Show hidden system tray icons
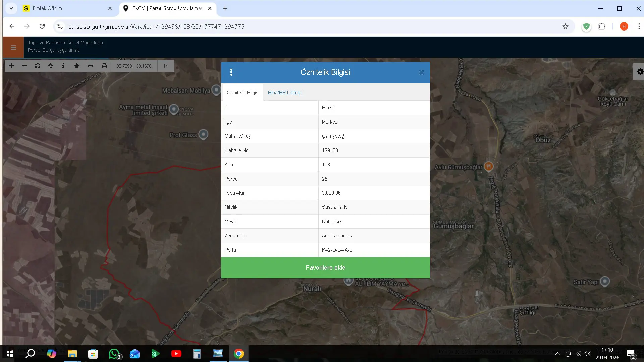The image size is (644, 362). click(x=558, y=354)
